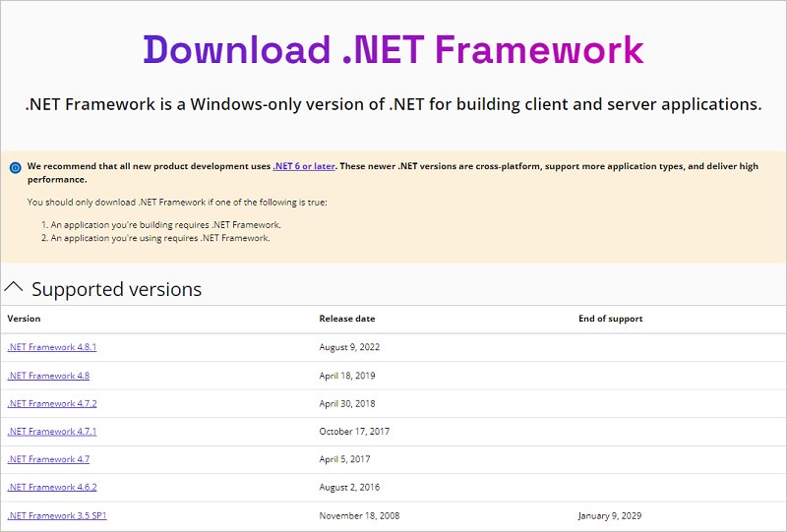Open the .NET Framework 3.5 SP1 link

(57, 515)
